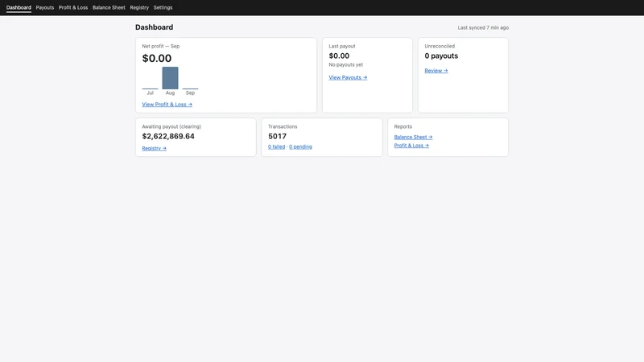The width and height of the screenshot is (644, 362).
Task: Click the Sep bar in net profit chart
Action: pyautogui.click(x=190, y=88)
